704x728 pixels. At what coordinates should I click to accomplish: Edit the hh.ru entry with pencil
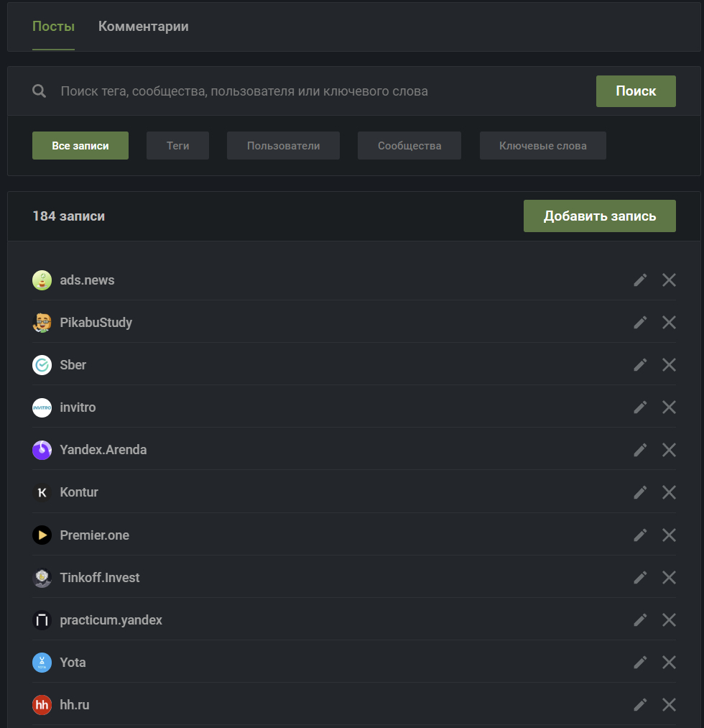(x=640, y=705)
